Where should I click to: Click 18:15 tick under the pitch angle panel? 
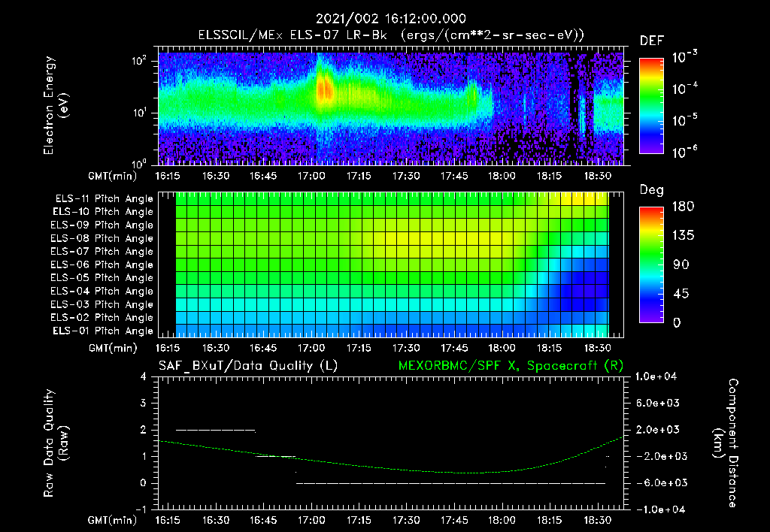click(549, 349)
